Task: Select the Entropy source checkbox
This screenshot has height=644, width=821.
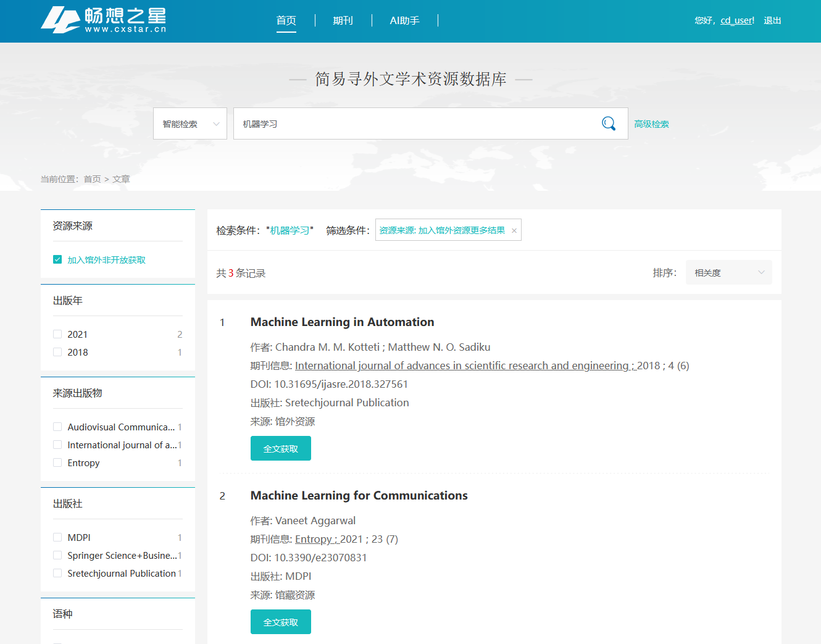Action: click(57, 462)
